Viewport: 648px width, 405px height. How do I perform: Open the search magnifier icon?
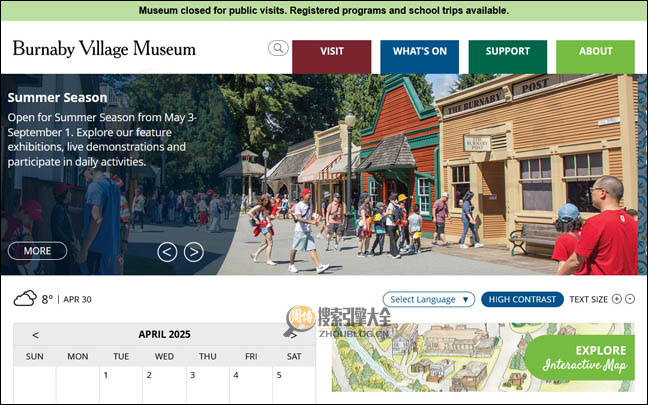[x=278, y=48]
